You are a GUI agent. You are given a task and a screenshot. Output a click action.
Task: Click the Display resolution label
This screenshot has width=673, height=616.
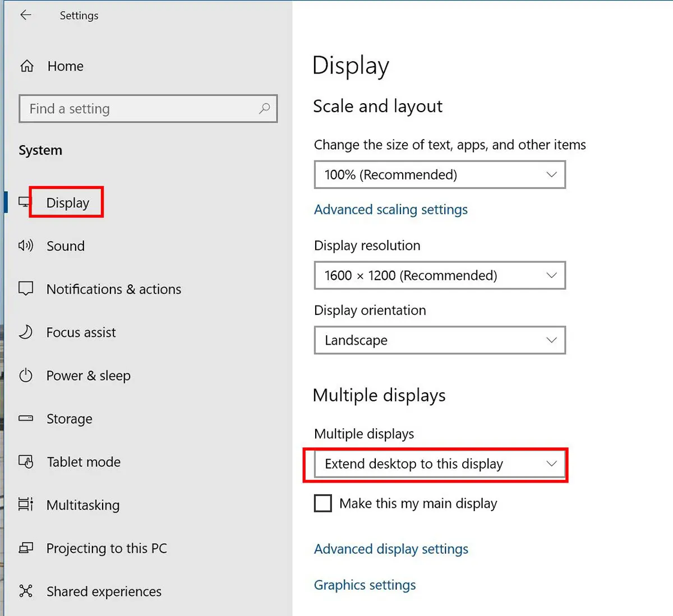click(x=367, y=246)
